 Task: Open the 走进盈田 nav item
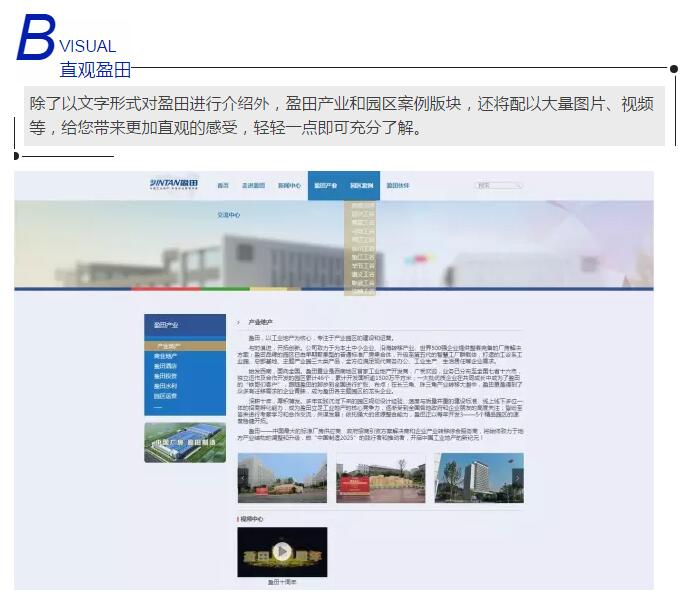(x=253, y=185)
